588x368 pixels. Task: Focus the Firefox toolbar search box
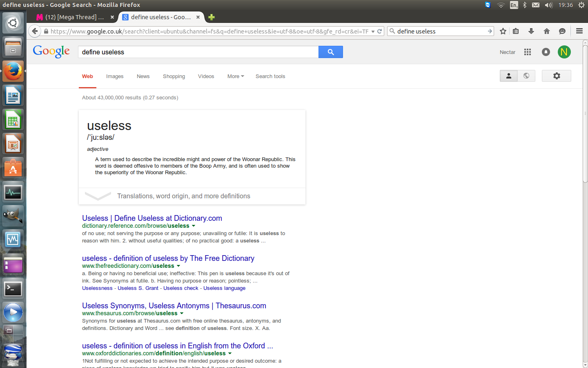pyautogui.click(x=440, y=31)
